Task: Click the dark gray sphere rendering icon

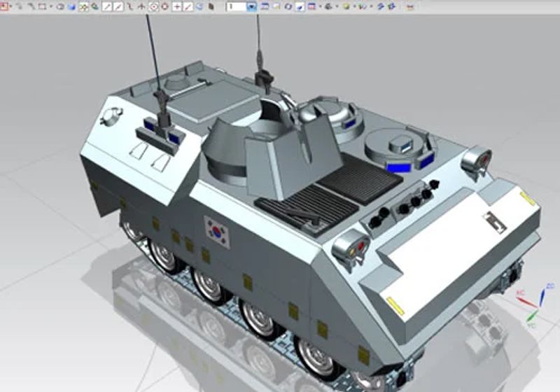Action: coord(328,6)
